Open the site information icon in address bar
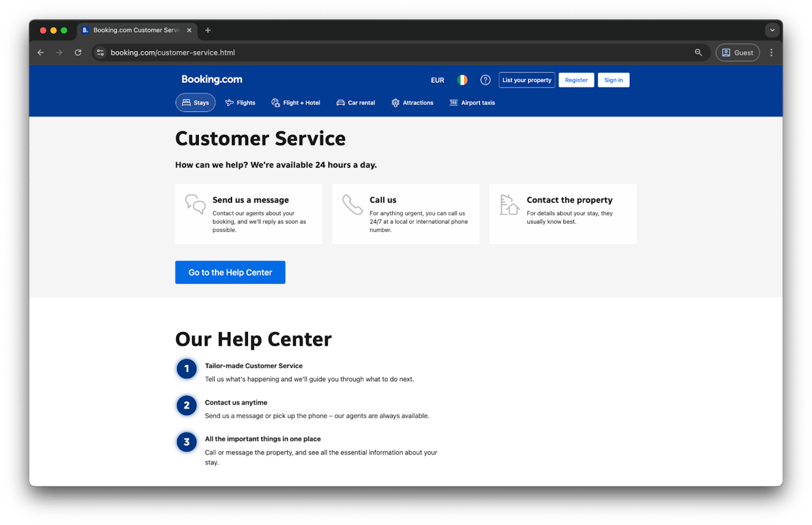The image size is (812, 525). click(x=101, y=53)
